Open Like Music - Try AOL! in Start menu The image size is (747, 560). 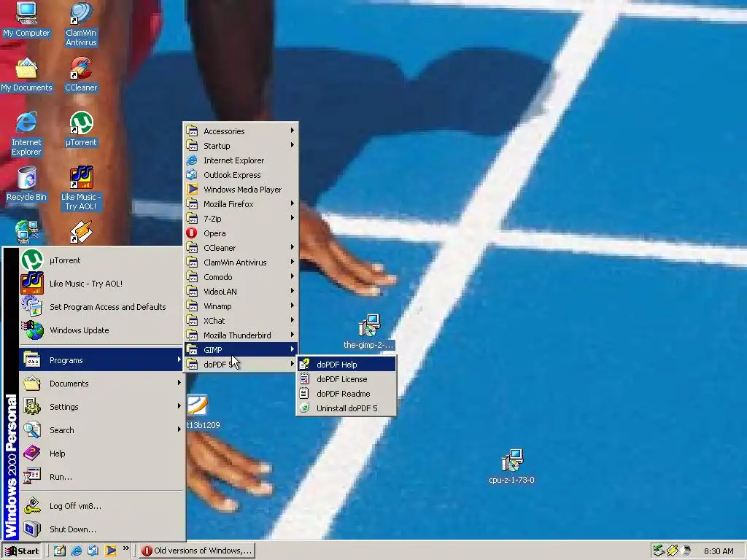pyautogui.click(x=101, y=284)
